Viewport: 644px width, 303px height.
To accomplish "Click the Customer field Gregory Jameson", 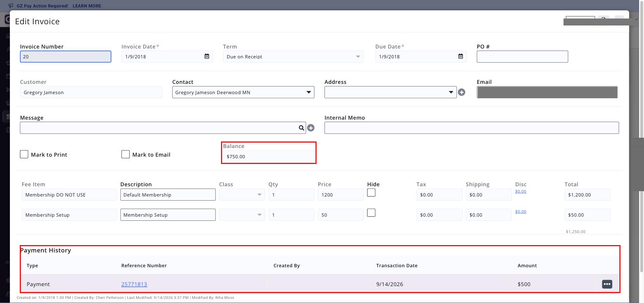I will (91, 93).
